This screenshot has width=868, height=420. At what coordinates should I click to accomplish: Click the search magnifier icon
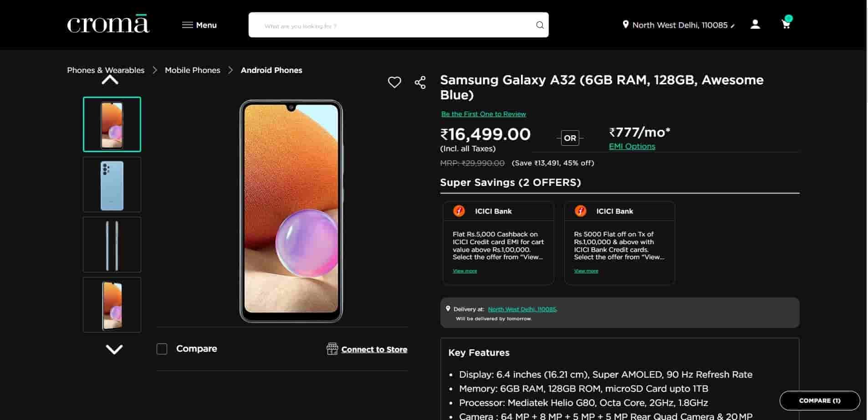click(x=540, y=25)
